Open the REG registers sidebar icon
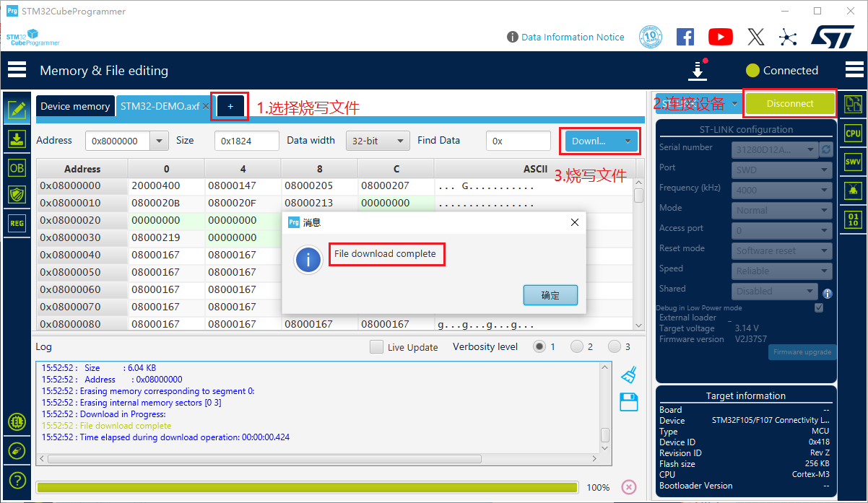Screen dimensions: 868x503 (17, 223)
